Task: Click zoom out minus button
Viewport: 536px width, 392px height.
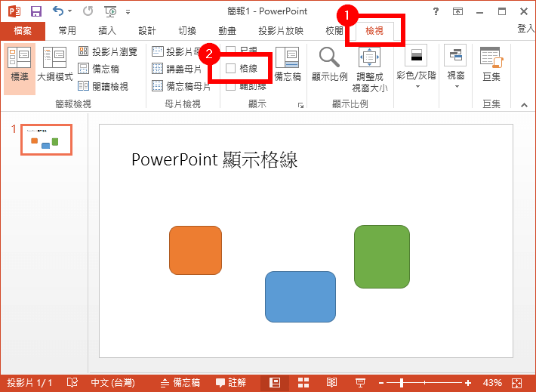Action: click(381, 383)
